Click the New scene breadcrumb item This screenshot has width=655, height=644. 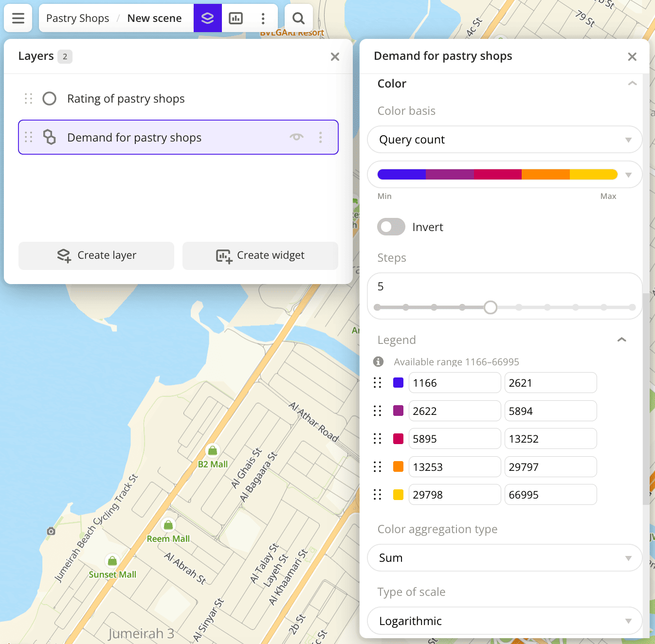point(154,18)
